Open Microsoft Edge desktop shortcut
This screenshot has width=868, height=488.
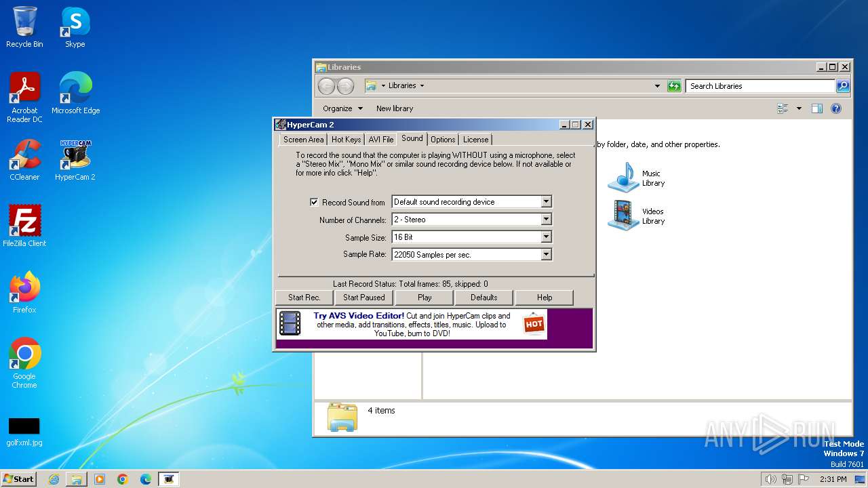(x=75, y=93)
